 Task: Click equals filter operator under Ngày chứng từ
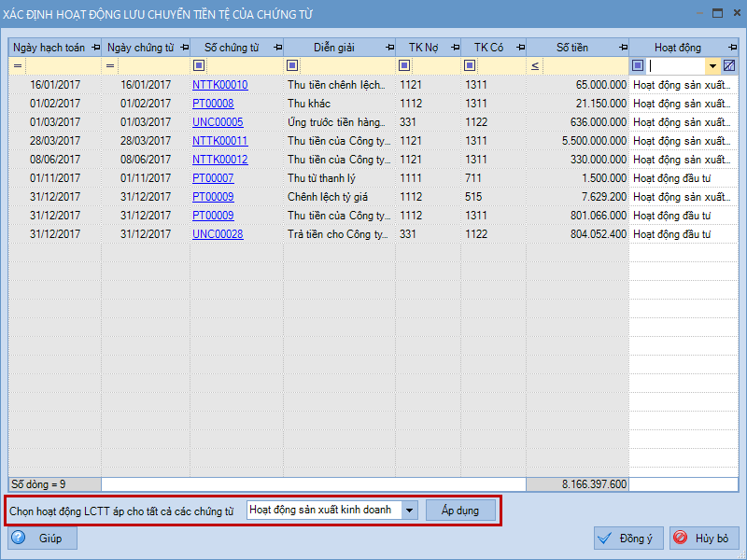pyautogui.click(x=110, y=65)
